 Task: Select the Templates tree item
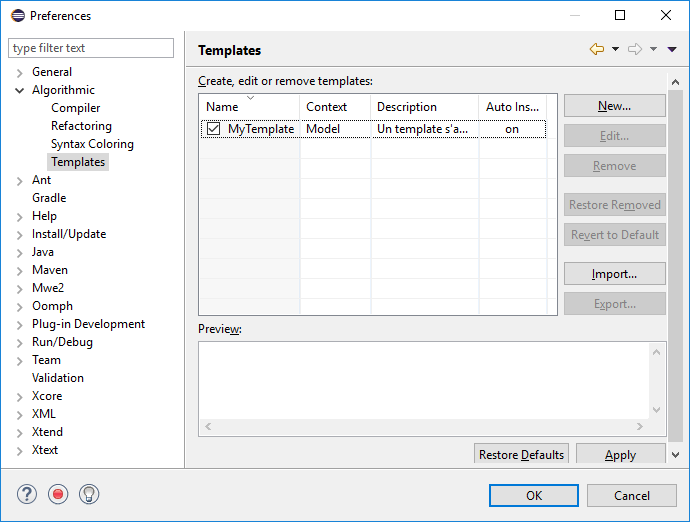(78, 162)
